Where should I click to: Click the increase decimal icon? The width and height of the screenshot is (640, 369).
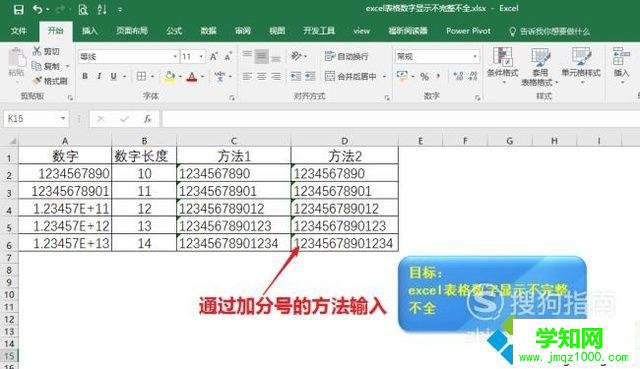click(x=458, y=76)
